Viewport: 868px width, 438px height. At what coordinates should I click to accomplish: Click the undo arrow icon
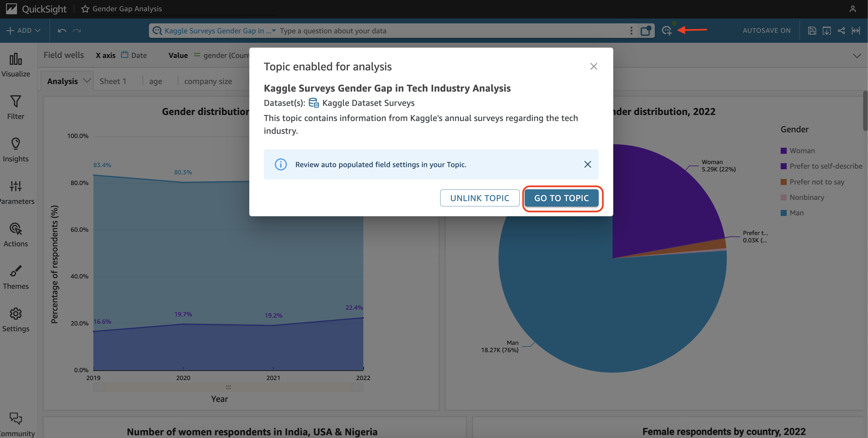pyautogui.click(x=62, y=31)
